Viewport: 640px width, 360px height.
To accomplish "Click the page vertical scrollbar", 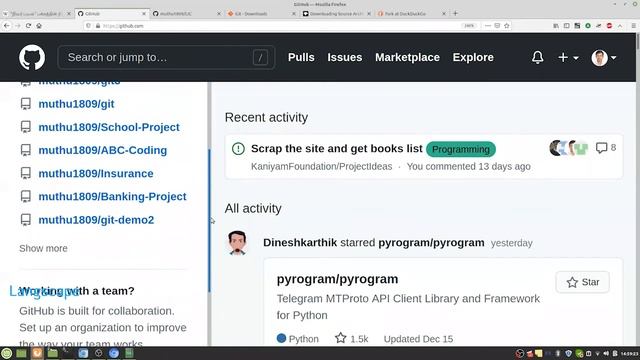I will tap(638, 189).
